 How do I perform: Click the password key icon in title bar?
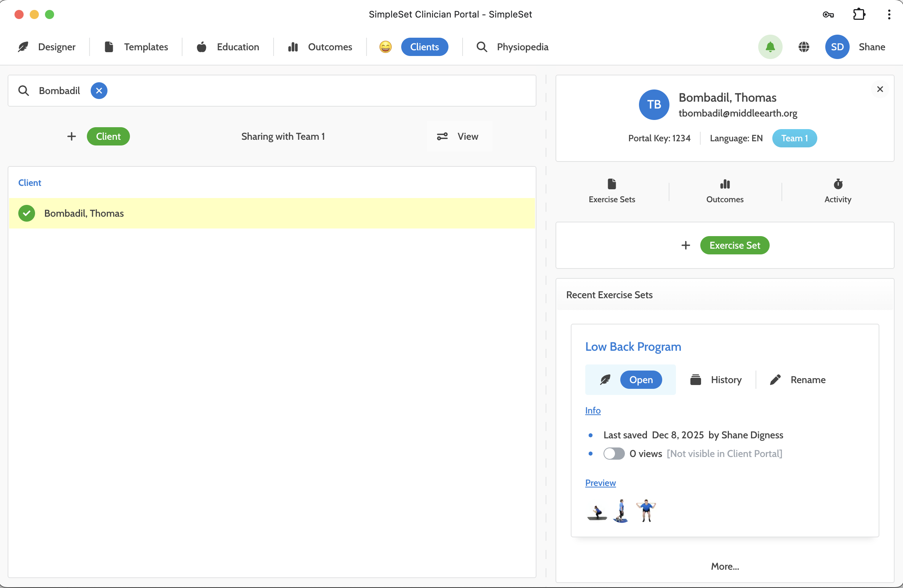pos(828,15)
